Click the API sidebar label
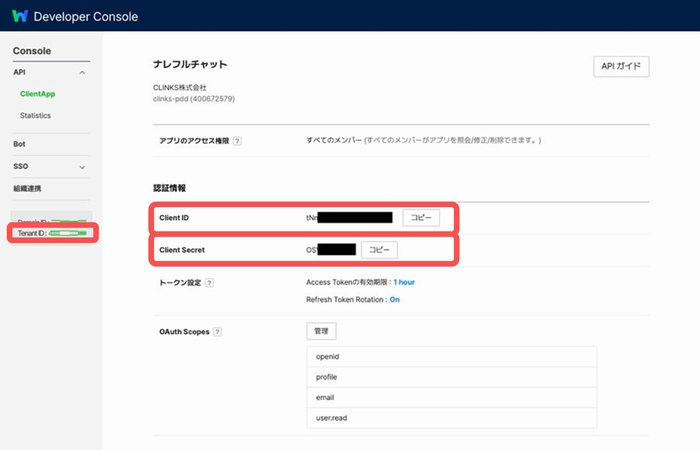 click(19, 72)
